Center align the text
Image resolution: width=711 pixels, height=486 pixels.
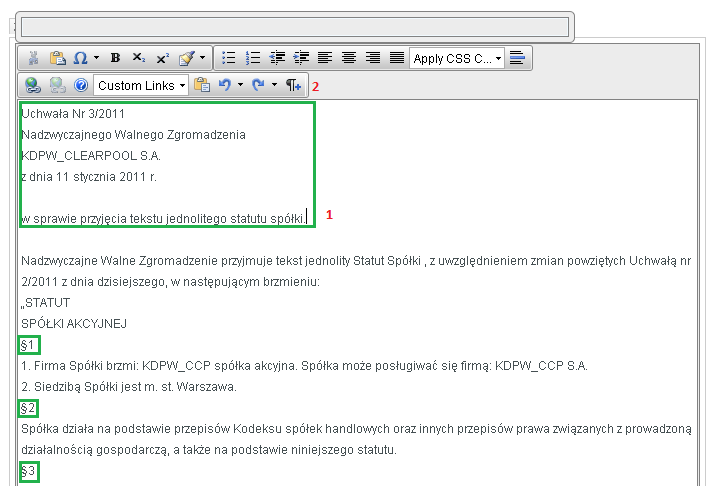coord(349,58)
